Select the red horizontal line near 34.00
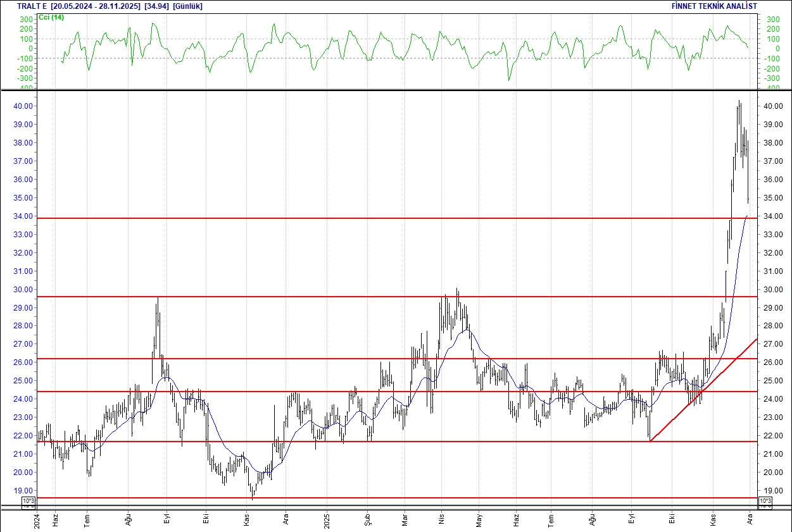 pyautogui.click(x=380, y=218)
